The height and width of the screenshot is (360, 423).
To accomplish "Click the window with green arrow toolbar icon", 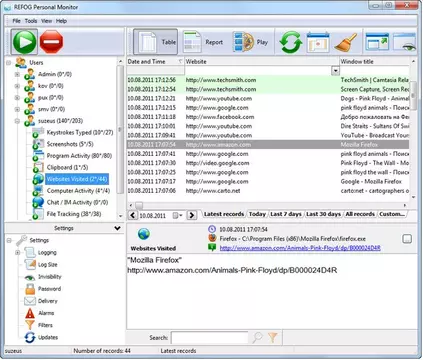I will 377,42.
